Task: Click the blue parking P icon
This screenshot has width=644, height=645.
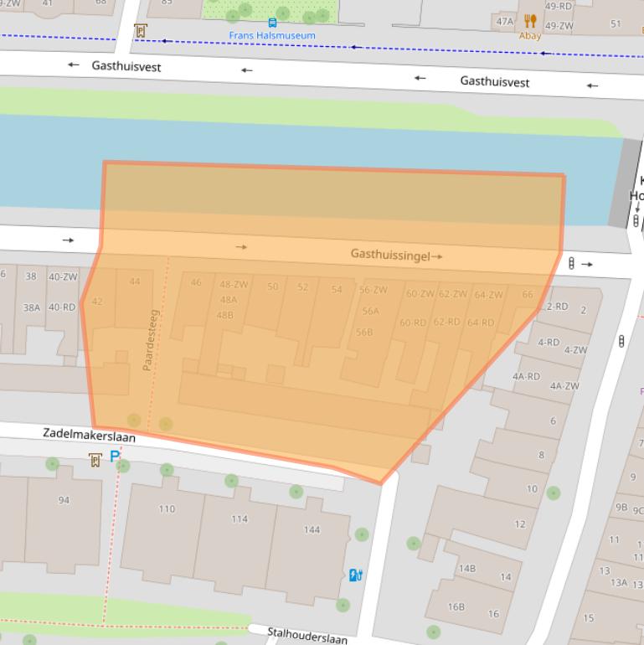Action: (115, 458)
